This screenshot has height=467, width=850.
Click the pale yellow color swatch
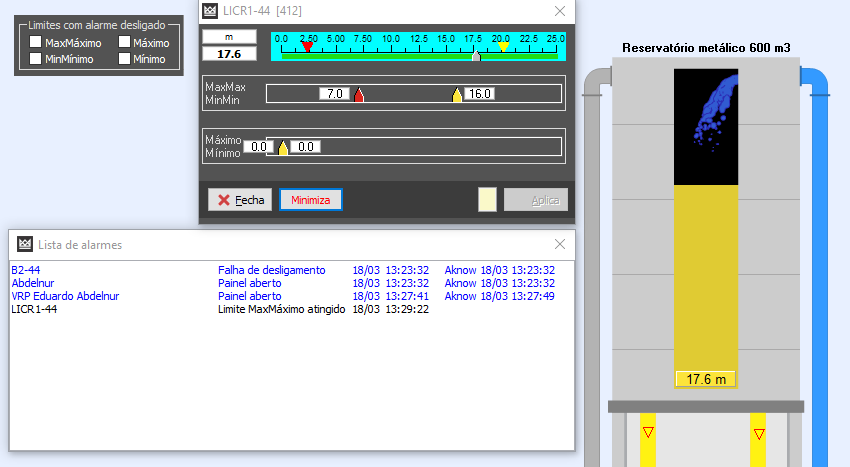tap(487, 200)
